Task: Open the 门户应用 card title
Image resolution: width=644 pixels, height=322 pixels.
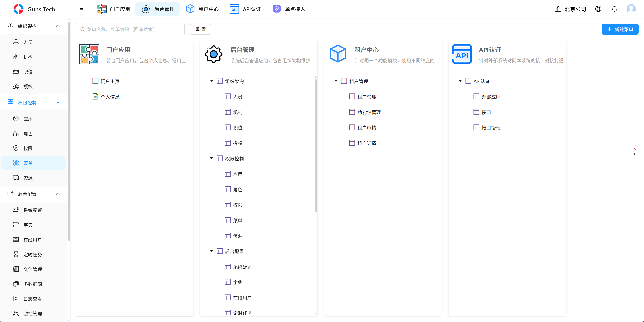Action: (x=118, y=50)
